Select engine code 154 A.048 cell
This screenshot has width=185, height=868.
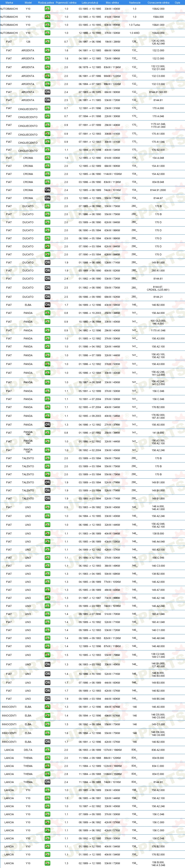coord(158,158)
